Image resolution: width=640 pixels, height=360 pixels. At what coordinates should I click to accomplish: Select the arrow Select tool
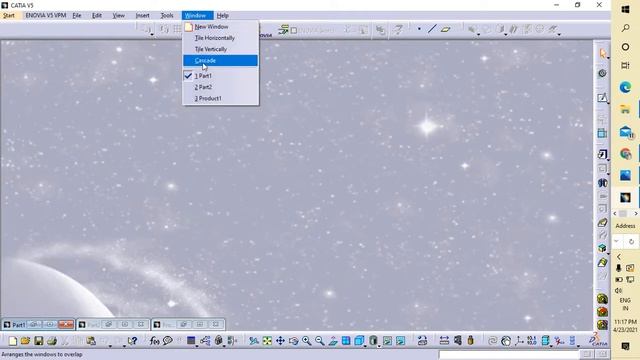[x=603, y=53]
